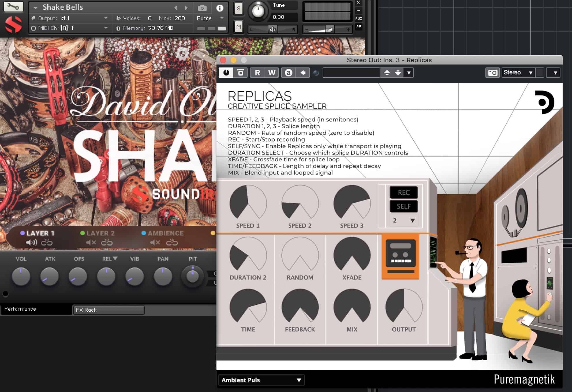Open the Duration Select dropdown showing 2
Image resolution: width=572 pixels, height=392 pixels.
(403, 220)
